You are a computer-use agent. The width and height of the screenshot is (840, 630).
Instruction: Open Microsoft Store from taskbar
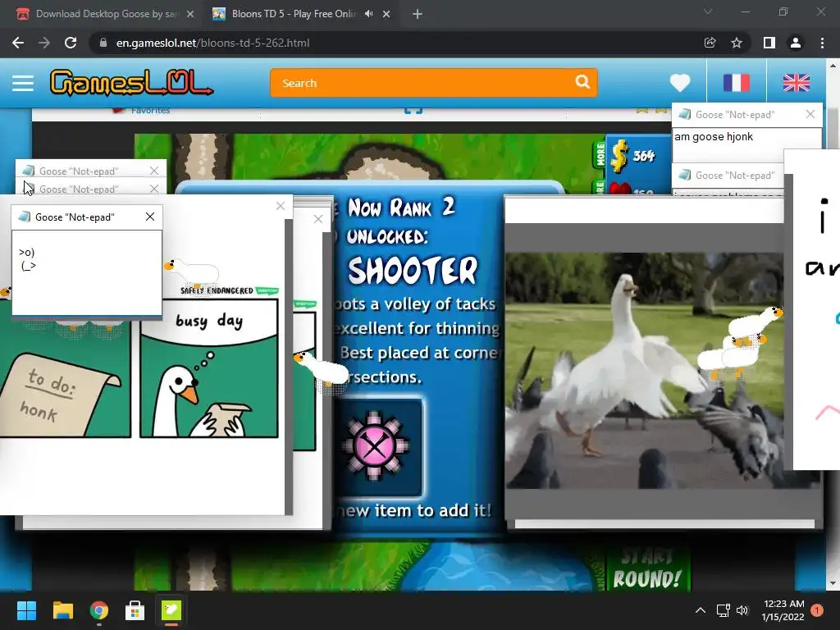135,610
